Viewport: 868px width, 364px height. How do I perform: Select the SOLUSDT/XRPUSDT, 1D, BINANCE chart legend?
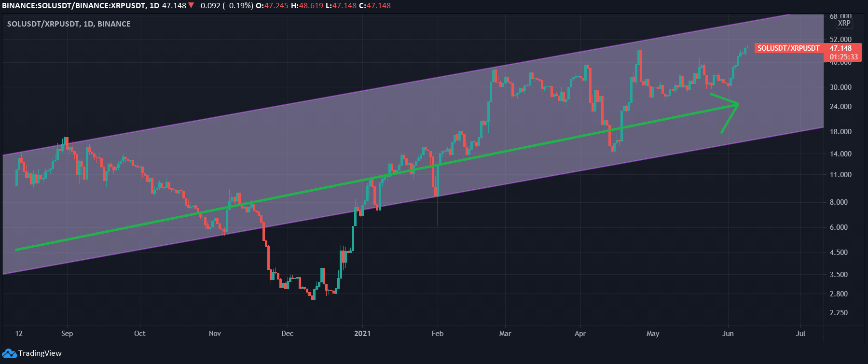tap(69, 24)
